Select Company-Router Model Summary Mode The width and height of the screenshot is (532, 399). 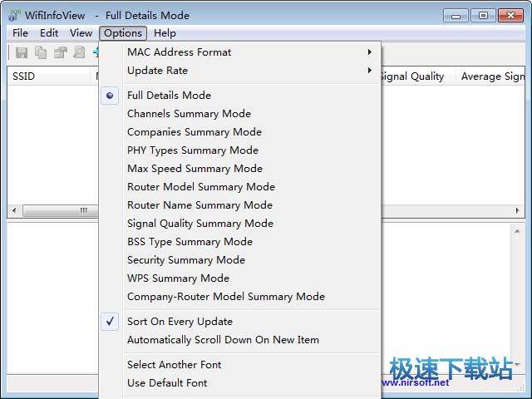tap(240, 297)
